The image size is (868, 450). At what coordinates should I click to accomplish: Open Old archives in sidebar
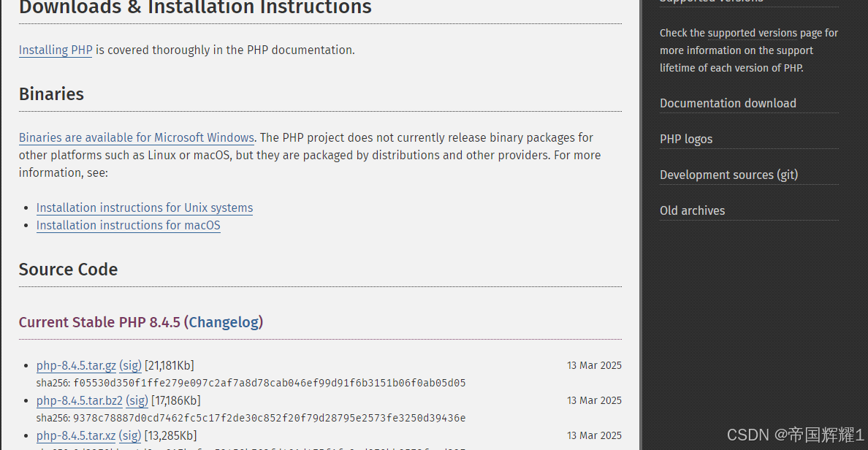(692, 211)
